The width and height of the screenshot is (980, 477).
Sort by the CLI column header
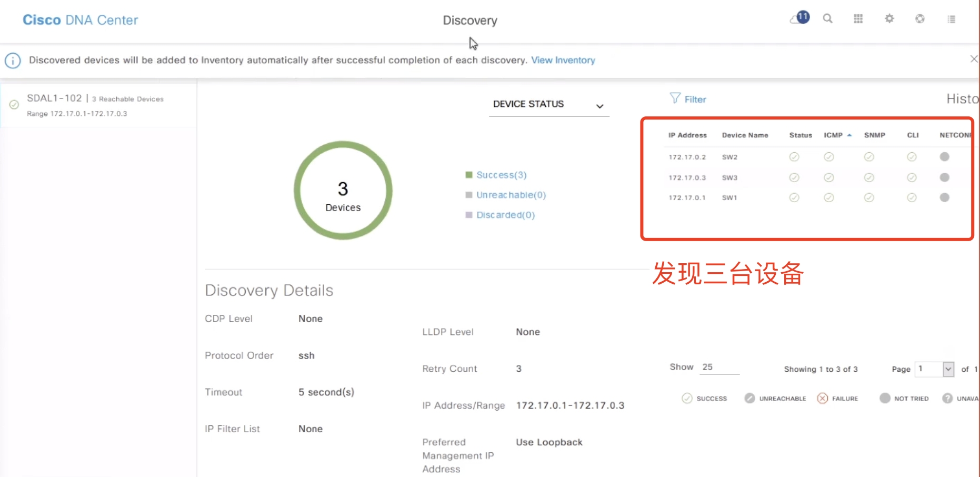tap(913, 135)
